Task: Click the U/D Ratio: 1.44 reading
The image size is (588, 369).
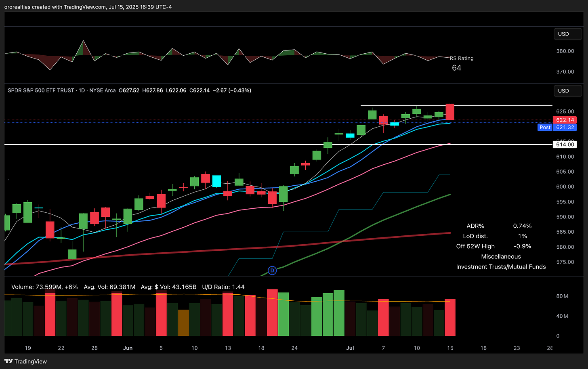Action: (x=223, y=287)
